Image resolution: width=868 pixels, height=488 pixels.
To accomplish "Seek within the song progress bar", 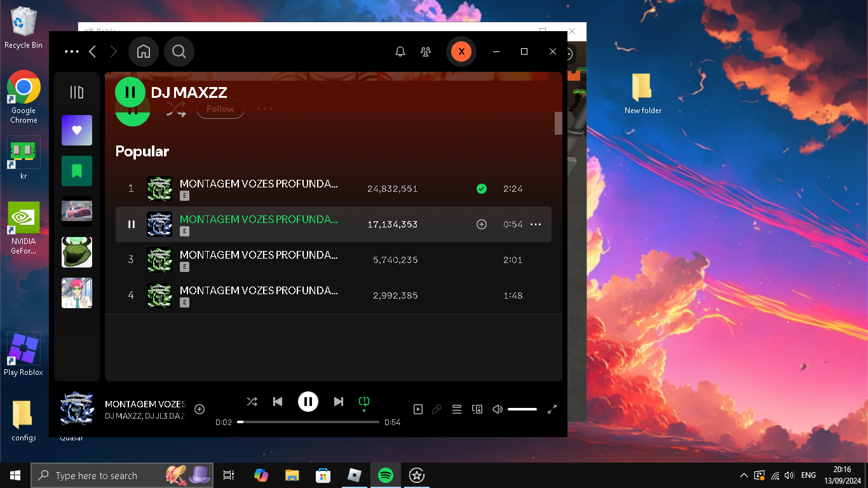I will 308,422.
